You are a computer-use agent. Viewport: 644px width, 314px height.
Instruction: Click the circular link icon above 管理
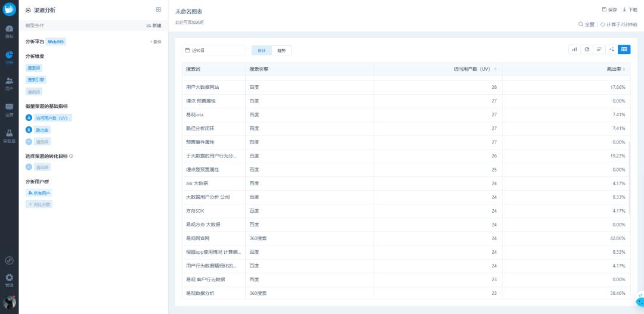(9, 260)
